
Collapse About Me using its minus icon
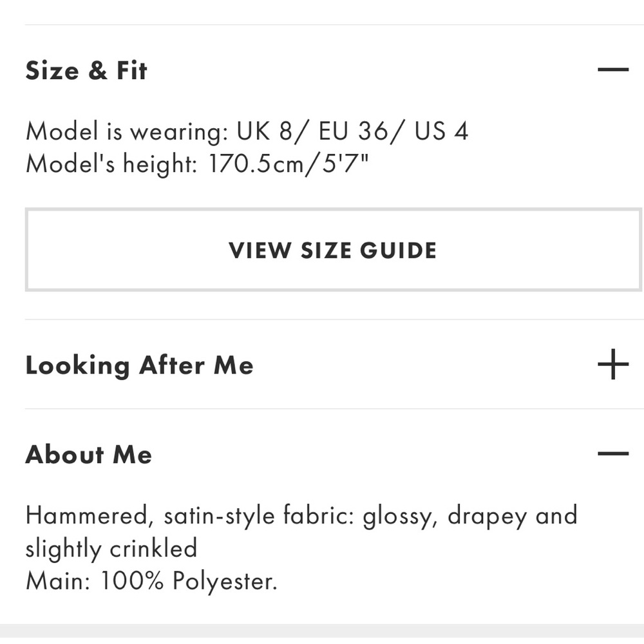(x=613, y=453)
